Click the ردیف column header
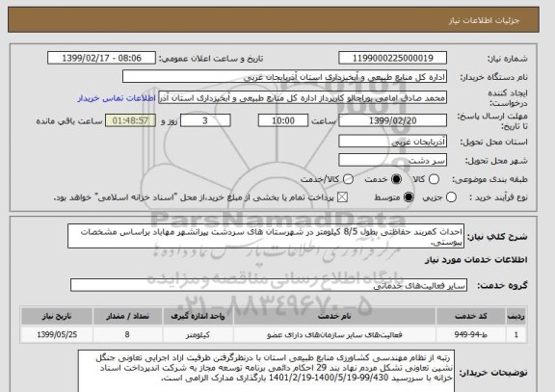The width and height of the screenshot is (555, 392). 516,316
